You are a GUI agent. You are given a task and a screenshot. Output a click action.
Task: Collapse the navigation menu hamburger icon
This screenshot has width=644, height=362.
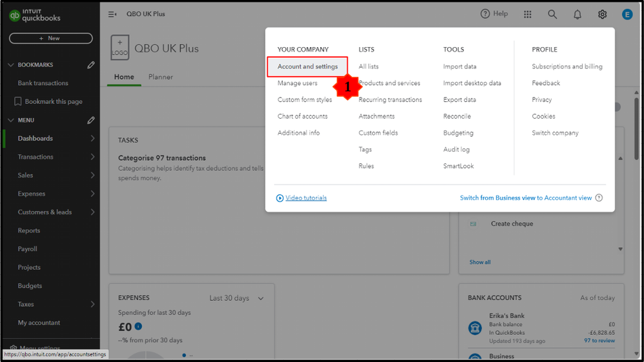point(112,14)
